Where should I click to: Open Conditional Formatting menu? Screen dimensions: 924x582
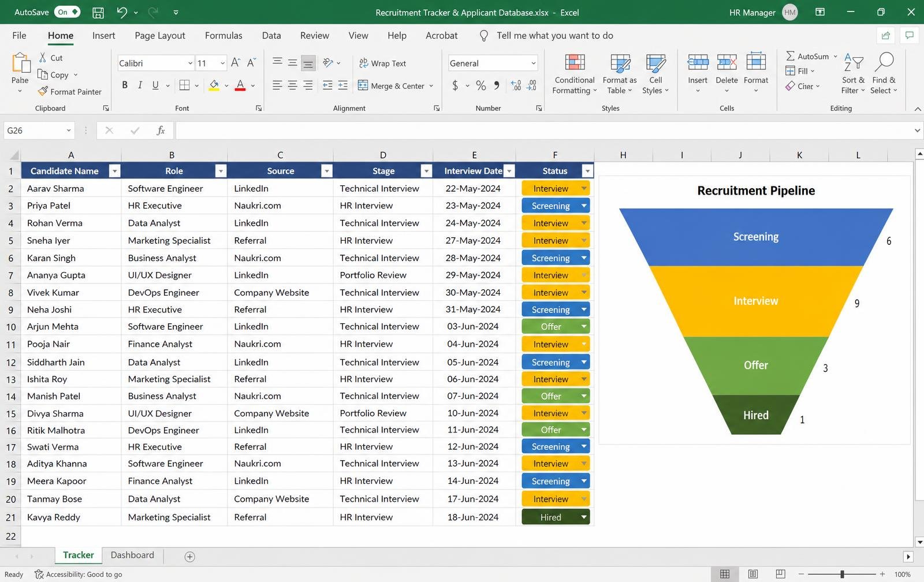(575, 74)
